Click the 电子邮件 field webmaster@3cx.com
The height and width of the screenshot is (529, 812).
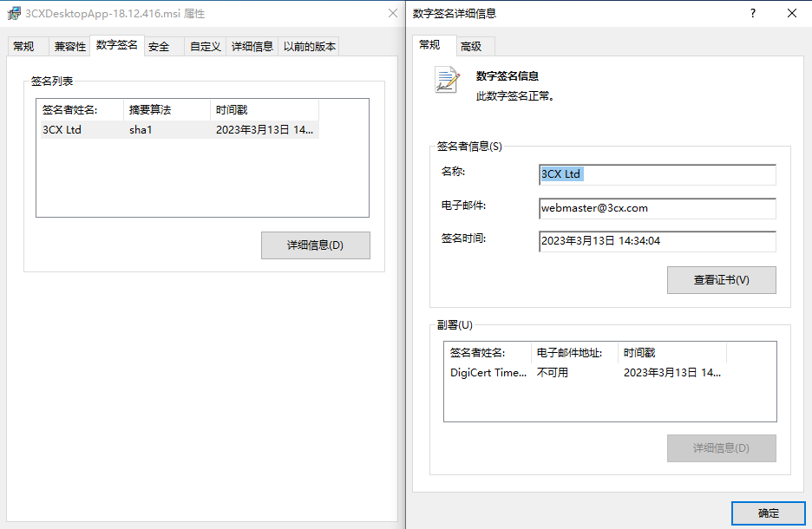click(x=658, y=208)
